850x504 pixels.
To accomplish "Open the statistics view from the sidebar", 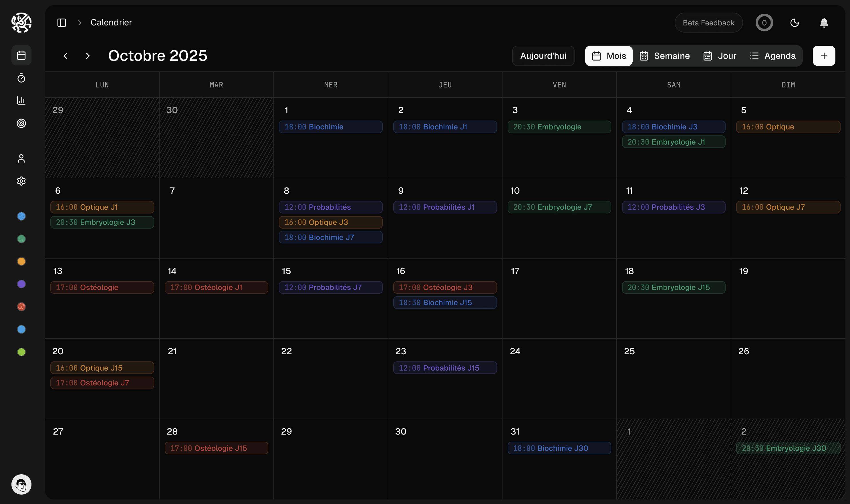I will [x=21, y=100].
